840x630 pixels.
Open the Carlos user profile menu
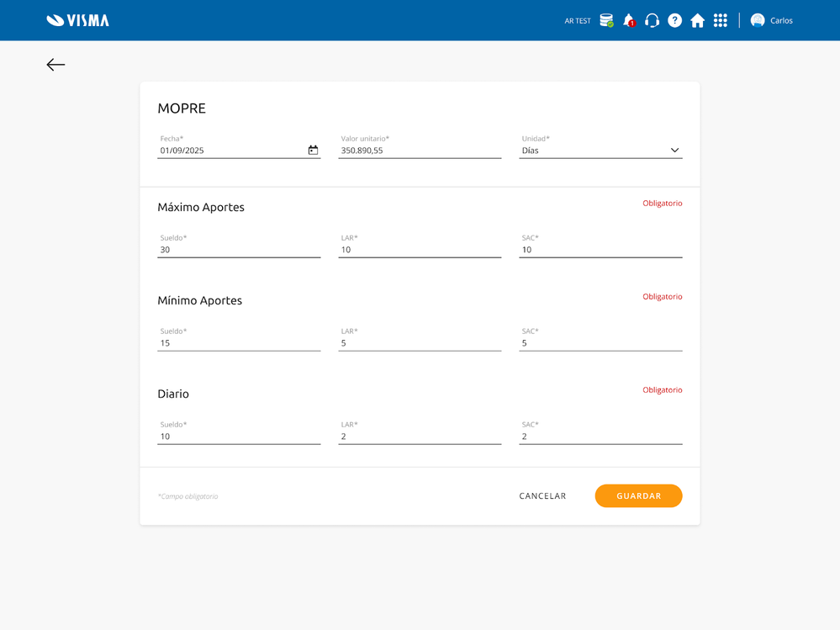pyautogui.click(x=771, y=20)
